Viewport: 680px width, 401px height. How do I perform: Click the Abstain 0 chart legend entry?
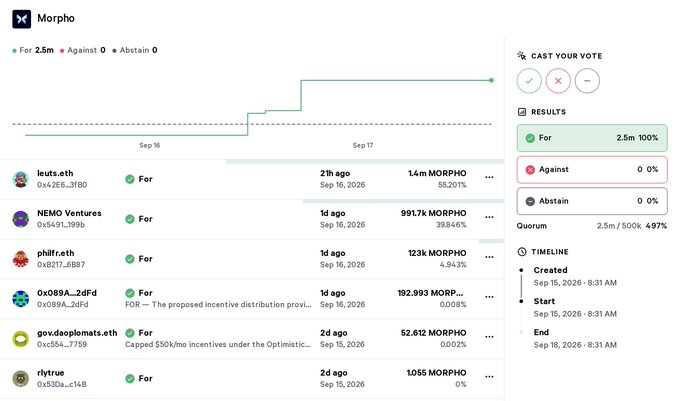pyautogui.click(x=135, y=50)
